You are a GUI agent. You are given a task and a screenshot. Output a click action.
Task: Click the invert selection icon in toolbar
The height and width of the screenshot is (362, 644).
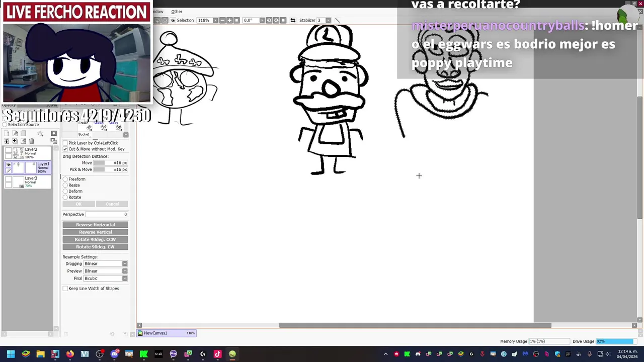click(x=165, y=20)
